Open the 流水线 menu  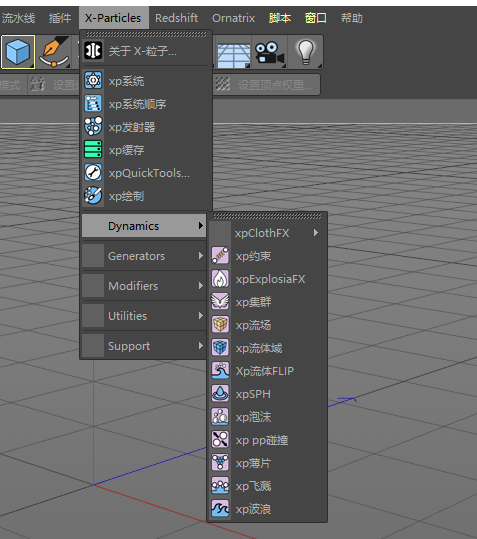(18, 18)
